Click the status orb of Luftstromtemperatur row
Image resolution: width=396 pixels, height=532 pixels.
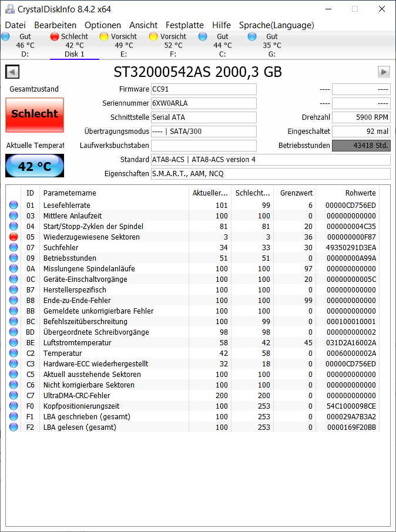(14, 343)
